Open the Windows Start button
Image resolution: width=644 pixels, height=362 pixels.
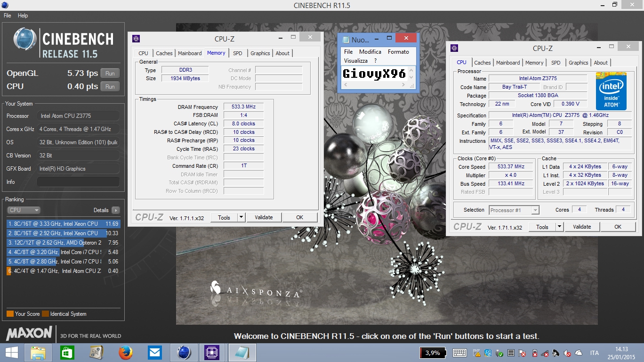click(12, 353)
